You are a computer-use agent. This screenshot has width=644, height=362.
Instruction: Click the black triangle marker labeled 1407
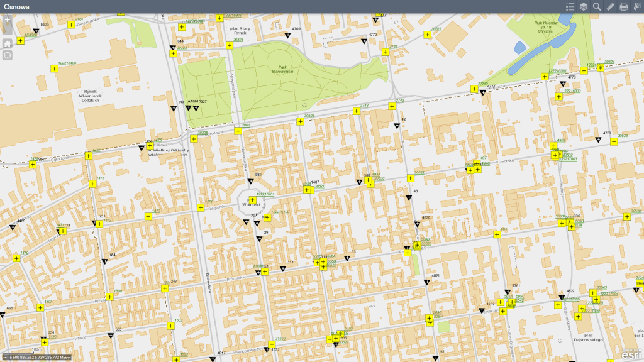tap(311, 188)
